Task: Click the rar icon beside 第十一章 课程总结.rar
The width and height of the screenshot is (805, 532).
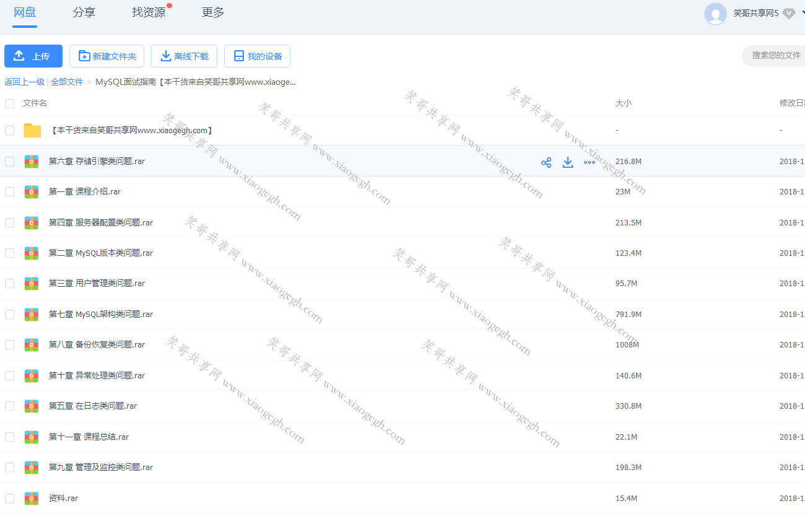Action: (x=32, y=437)
